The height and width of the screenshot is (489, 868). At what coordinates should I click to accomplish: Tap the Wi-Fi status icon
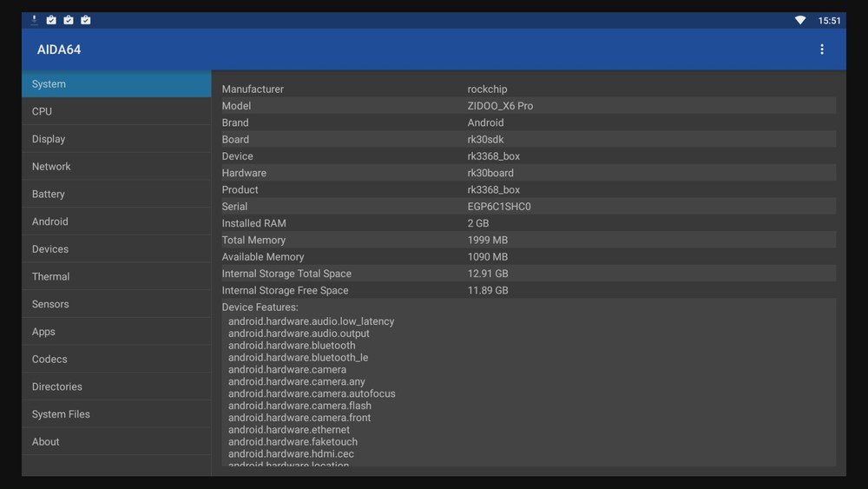point(799,20)
